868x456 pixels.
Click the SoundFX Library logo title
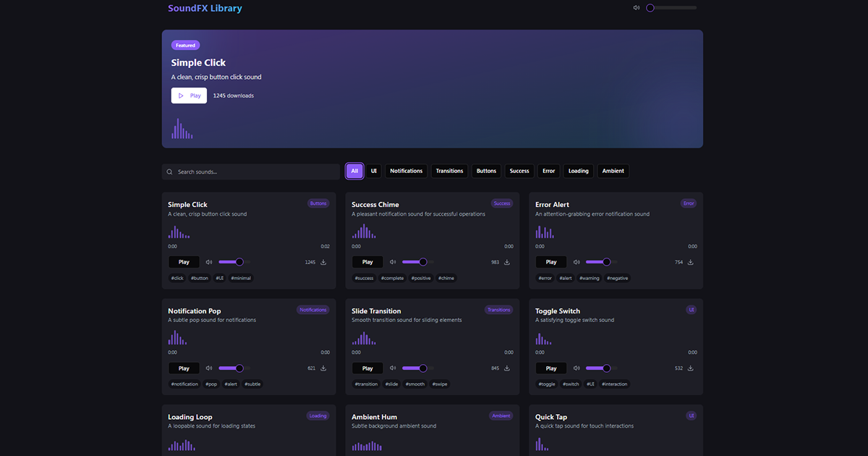(x=205, y=9)
